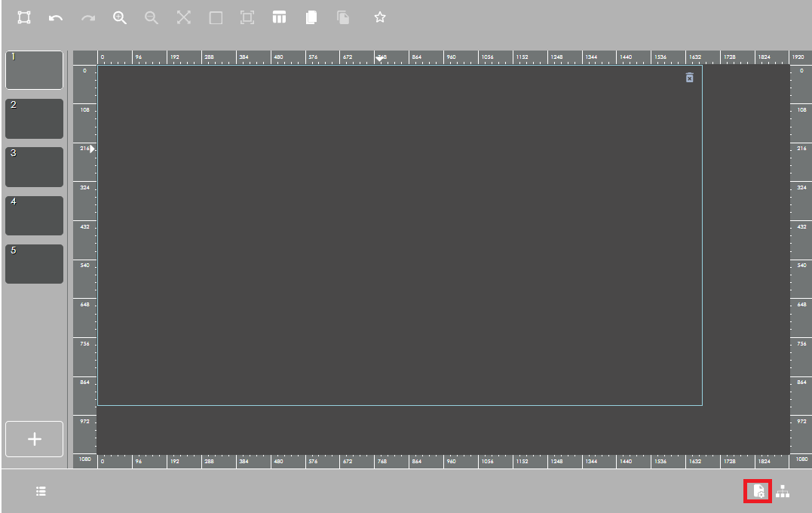The height and width of the screenshot is (513, 812).
Task: Click the star favorite icon
Action: [380, 17]
